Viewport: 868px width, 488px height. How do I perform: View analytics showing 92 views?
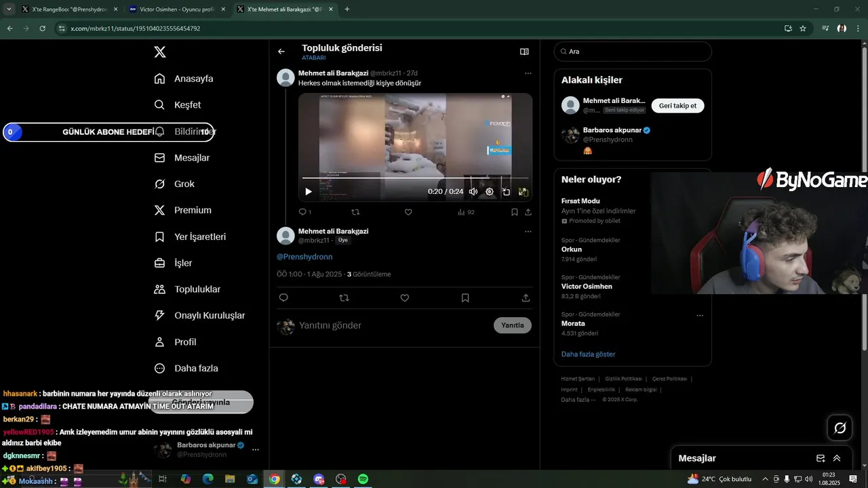[x=466, y=212]
